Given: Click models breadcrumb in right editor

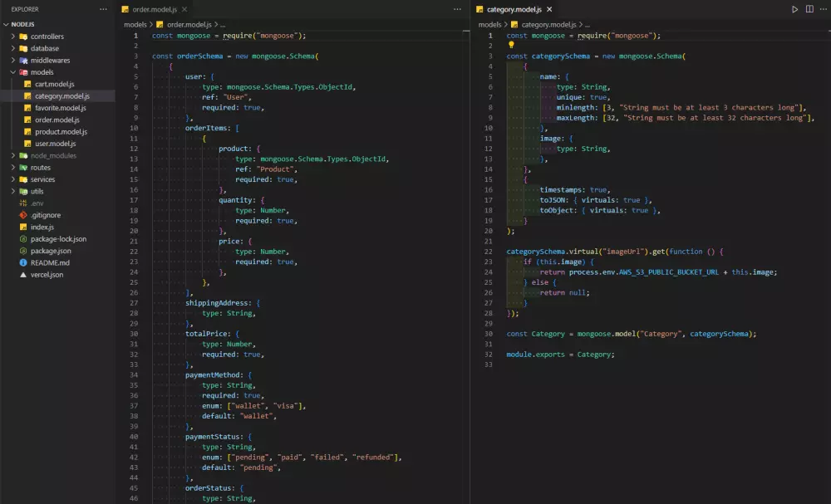Looking at the screenshot, I should click(489, 24).
